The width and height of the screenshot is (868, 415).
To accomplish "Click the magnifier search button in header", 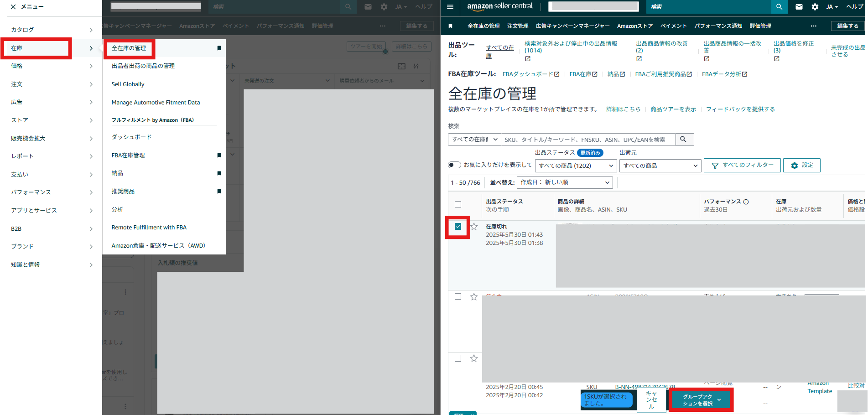I will (779, 7).
